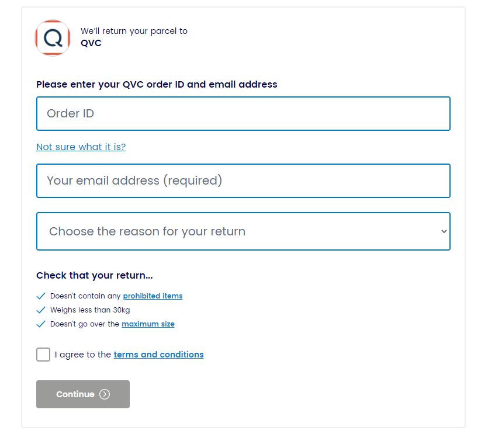488x448 pixels.
Task: Open the prohibited items link
Action: [153, 296]
